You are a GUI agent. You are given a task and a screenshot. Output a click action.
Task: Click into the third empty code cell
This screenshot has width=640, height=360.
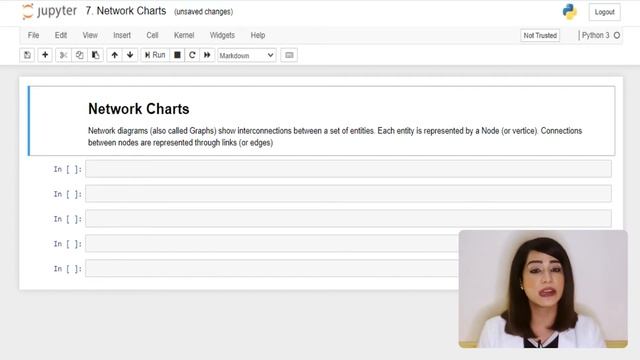point(348,219)
